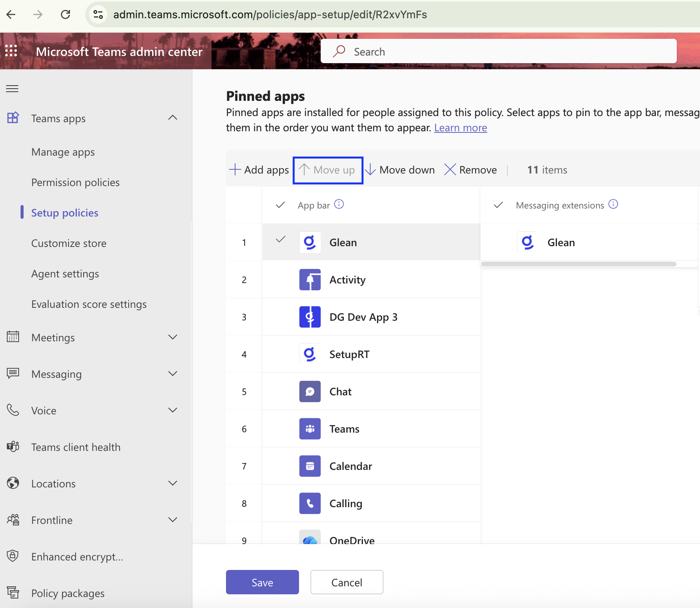The height and width of the screenshot is (608, 700).
Task: Click the Messaging extensions horizontal scrollbar
Action: [x=579, y=264]
